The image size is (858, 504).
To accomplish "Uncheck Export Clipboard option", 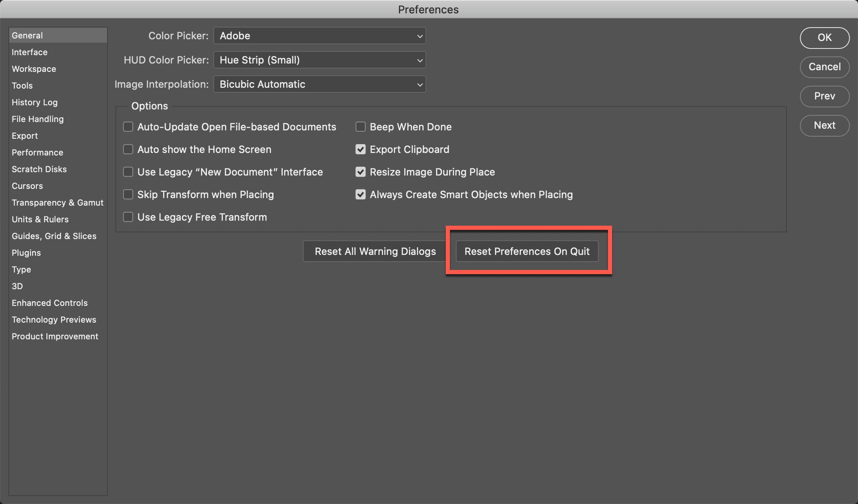I will point(360,149).
